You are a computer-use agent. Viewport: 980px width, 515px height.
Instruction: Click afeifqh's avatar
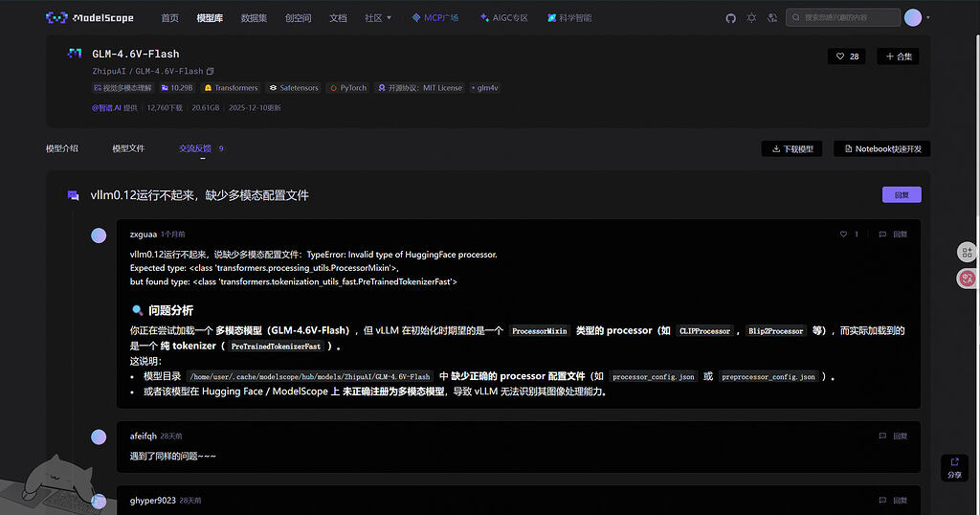99,437
